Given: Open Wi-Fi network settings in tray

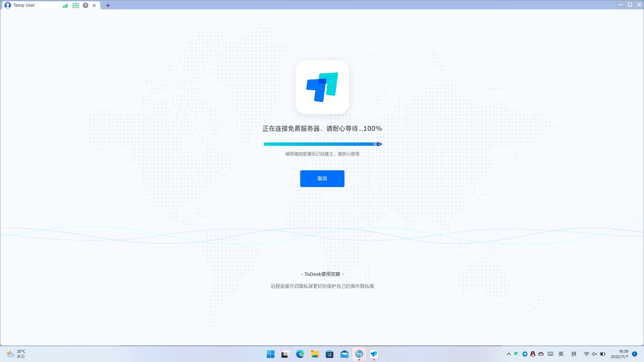Looking at the screenshot, I should [x=586, y=354].
